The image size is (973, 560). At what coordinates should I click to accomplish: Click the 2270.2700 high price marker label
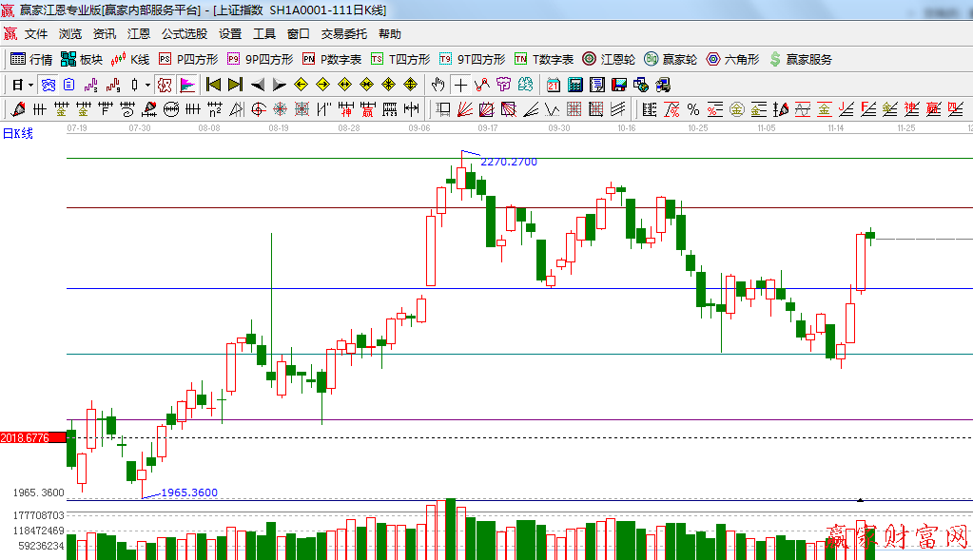coord(509,163)
